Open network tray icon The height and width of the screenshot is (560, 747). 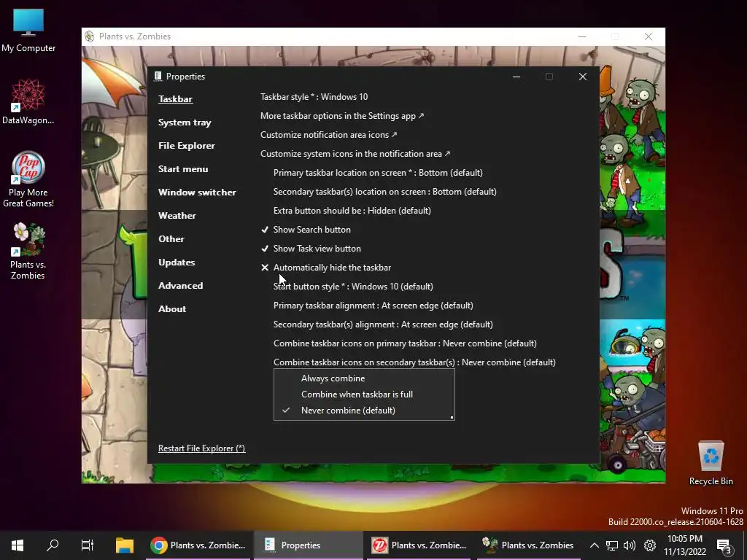pyautogui.click(x=612, y=545)
